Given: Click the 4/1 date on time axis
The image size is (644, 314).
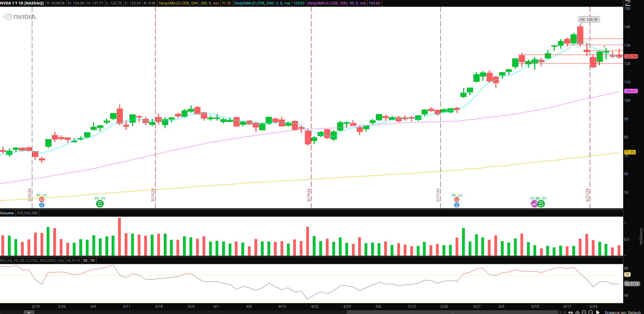Looking at the screenshot, I should [x=216, y=306].
